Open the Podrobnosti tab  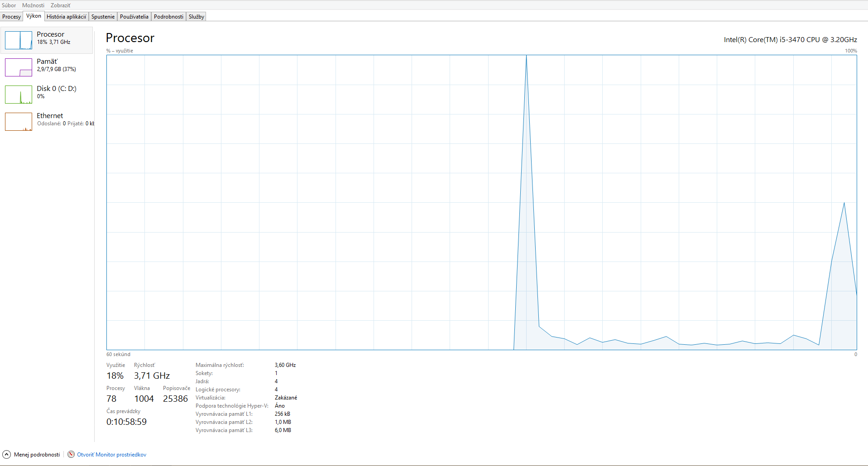tap(168, 17)
